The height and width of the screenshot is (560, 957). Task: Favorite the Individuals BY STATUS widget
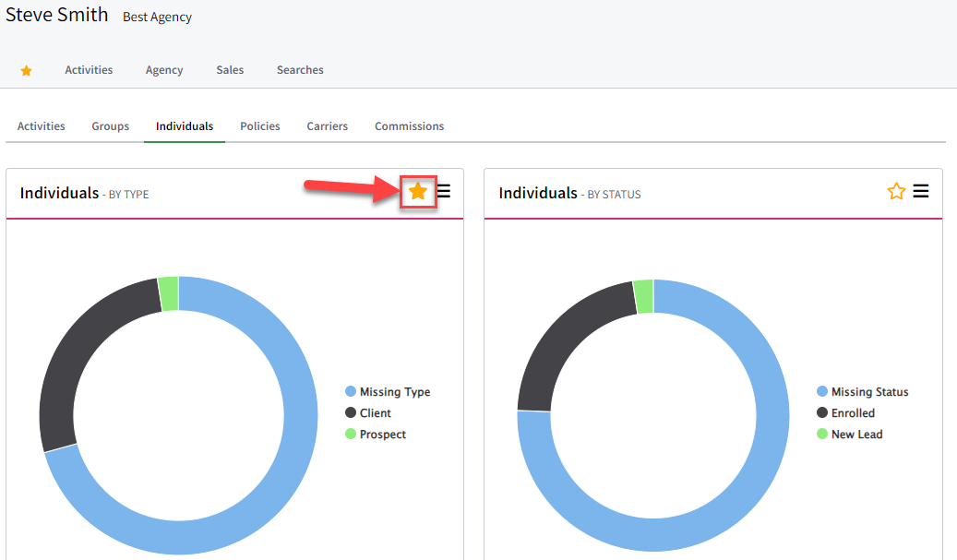coord(895,191)
